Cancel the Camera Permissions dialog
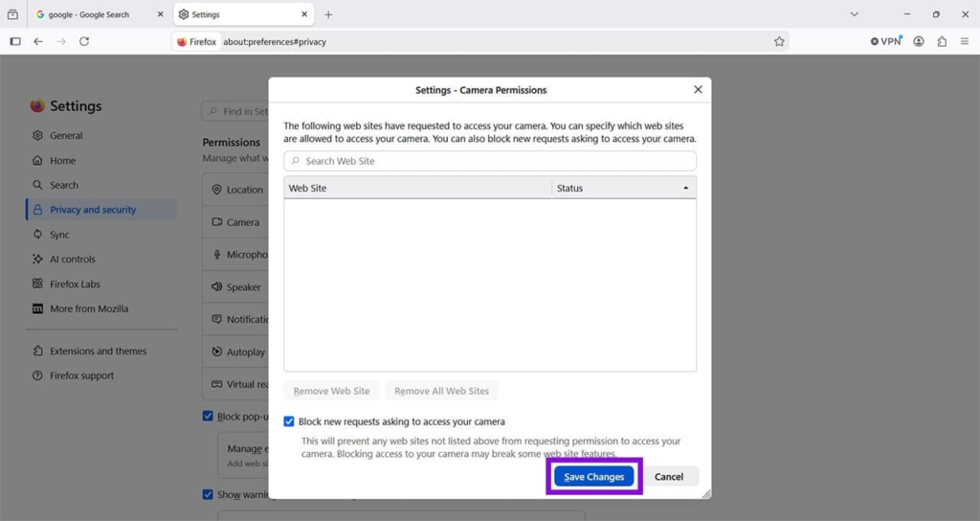The width and height of the screenshot is (980, 521). coord(669,477)
